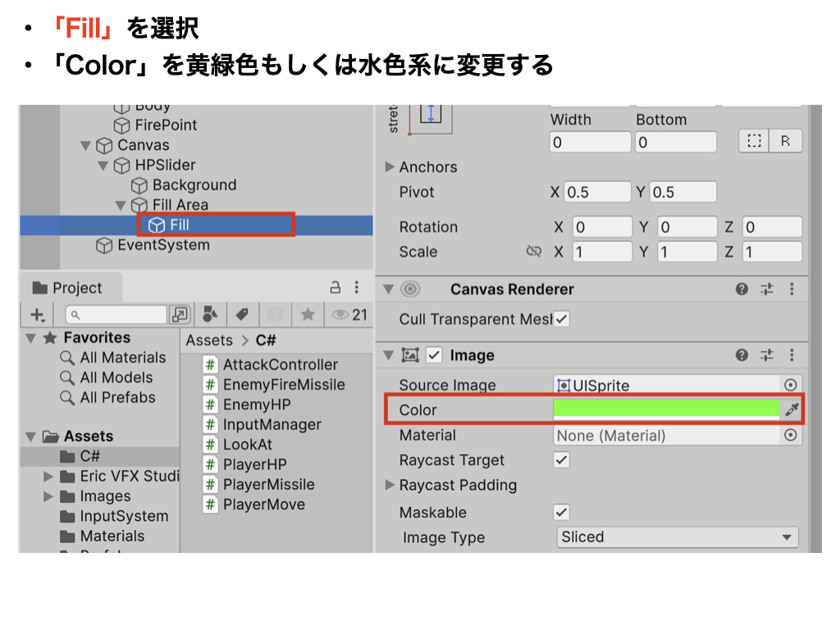Viewport: 840px width, 630px height.
Task: Click Assets in the breadcrumb path
Action: 209,340
